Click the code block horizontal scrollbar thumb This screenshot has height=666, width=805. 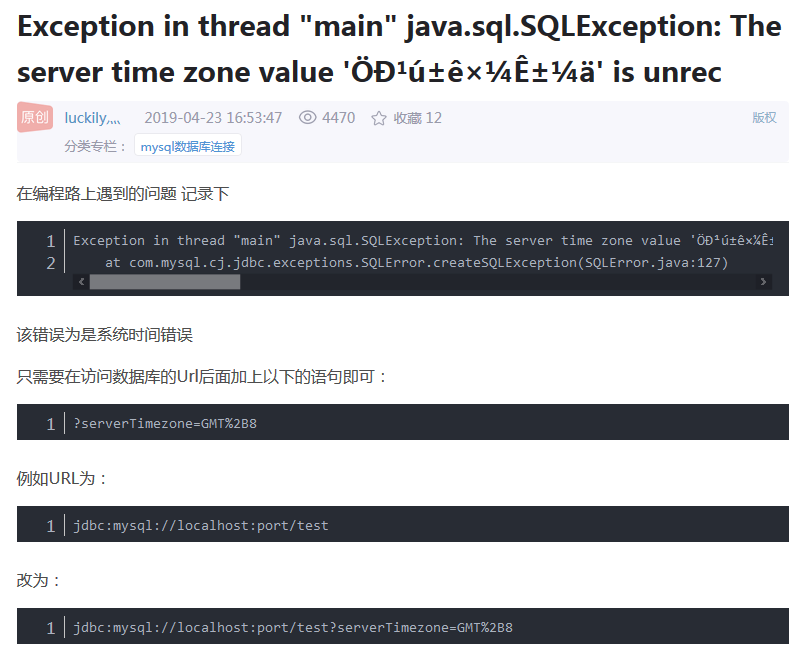coord(165,281)
